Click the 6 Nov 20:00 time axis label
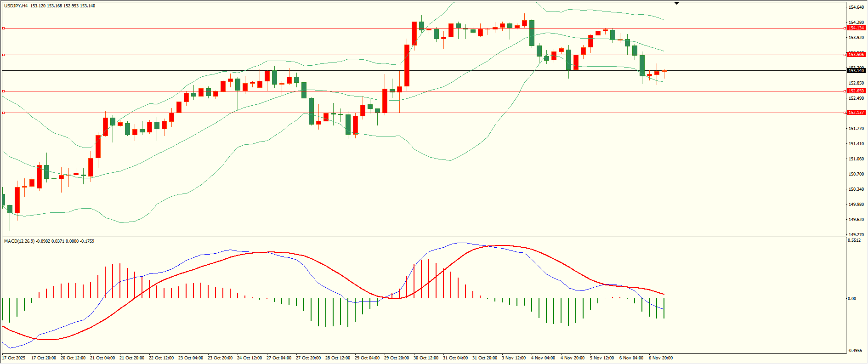The height and width of the screenshot is (364, 868). point(661,358)
